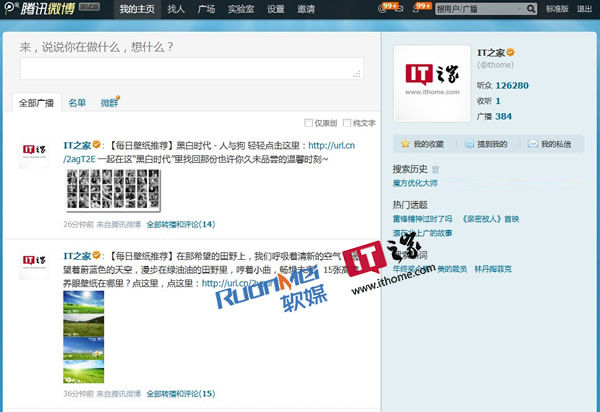Open the black-and-white wallpaper thumbnail
Viewport: 600px width, 412px height.
pos(113,190)
